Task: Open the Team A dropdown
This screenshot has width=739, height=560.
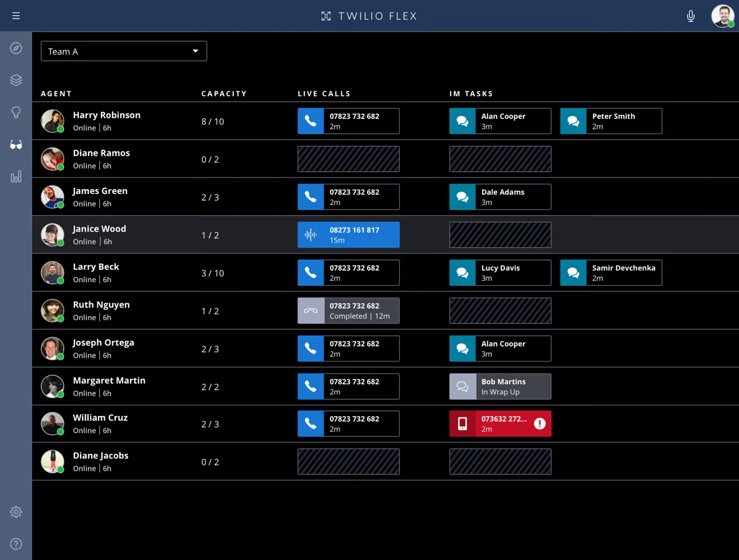Action: point(123,51)
